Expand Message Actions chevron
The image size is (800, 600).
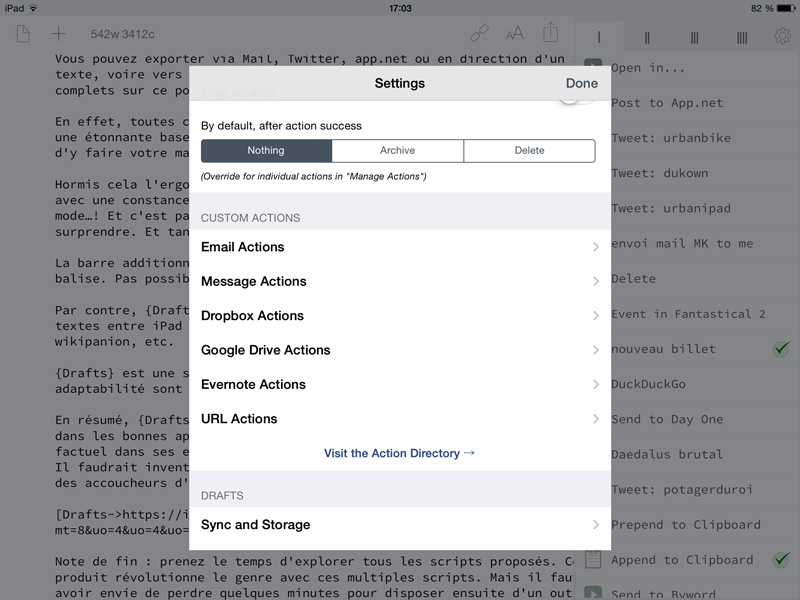[595, 281]
